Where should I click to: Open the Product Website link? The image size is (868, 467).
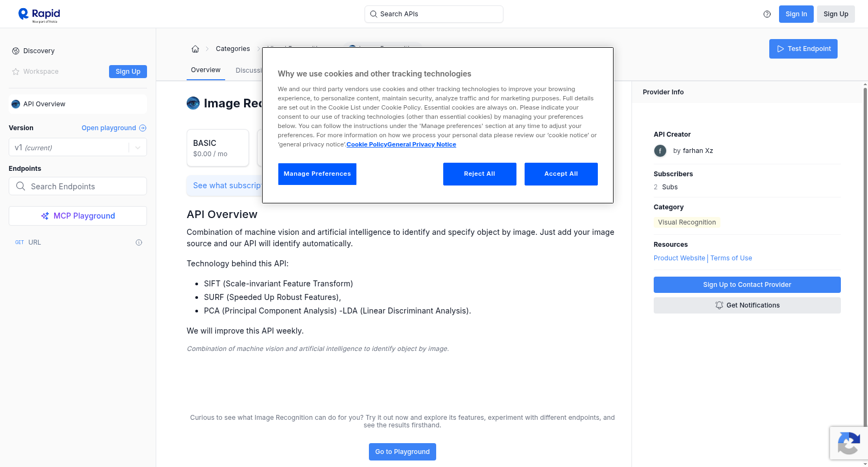pyautogui.click(x=679, y=258)
